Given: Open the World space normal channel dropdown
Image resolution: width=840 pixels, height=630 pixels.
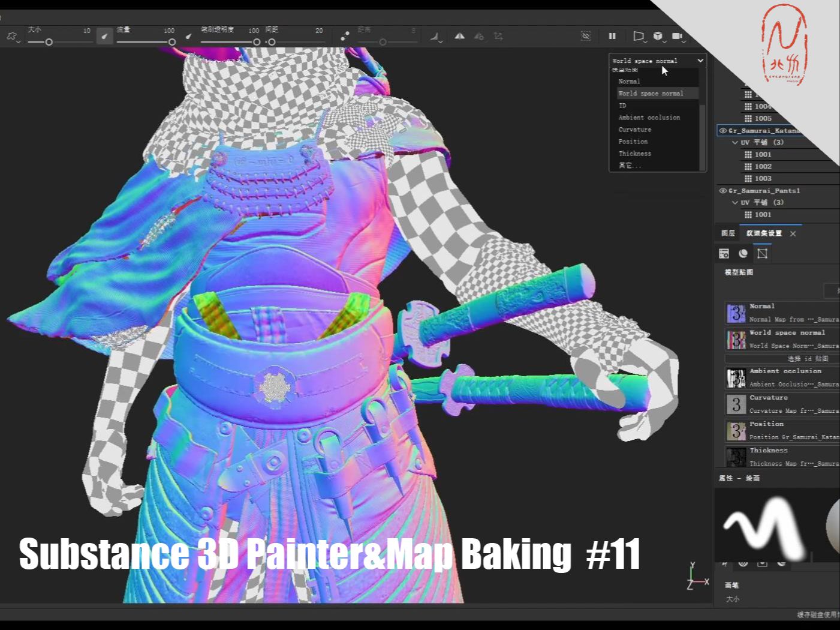Looking at the screenshot, I should click(x=658, y=61).
